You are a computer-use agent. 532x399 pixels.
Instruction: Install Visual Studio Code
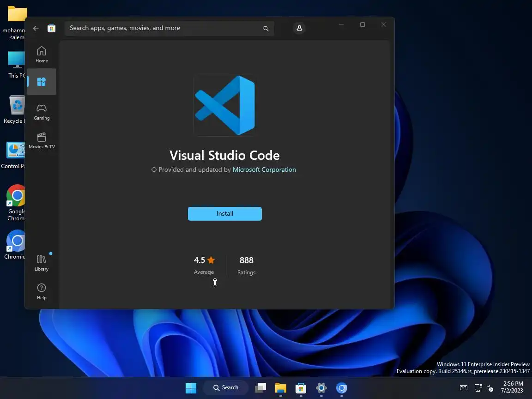[224, 214]
